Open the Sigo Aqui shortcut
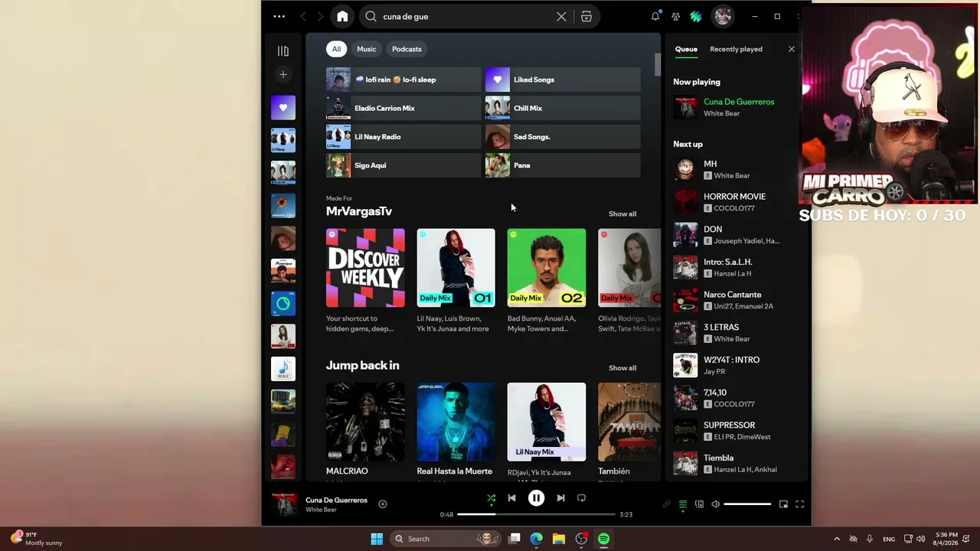 point(403,165)
